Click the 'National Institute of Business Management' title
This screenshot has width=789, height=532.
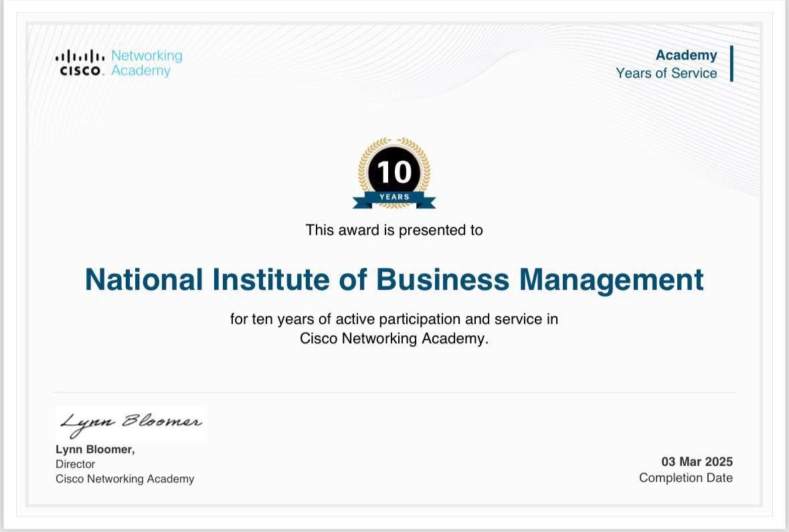tap(394, 279)
